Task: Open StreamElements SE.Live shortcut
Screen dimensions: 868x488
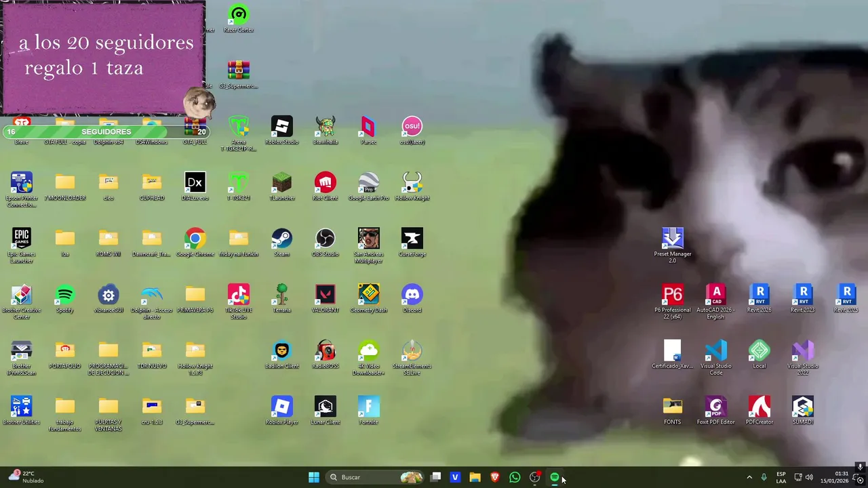Action: [412, 359]
